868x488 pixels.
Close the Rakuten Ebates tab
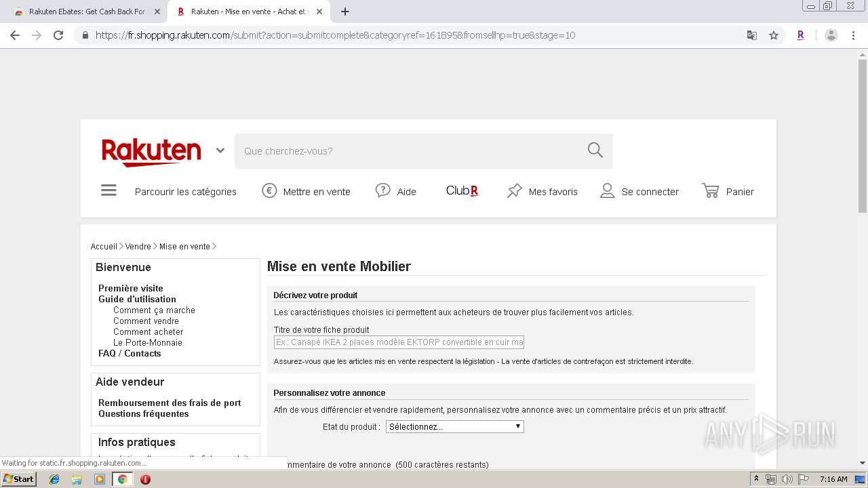[x=157, y=12]
